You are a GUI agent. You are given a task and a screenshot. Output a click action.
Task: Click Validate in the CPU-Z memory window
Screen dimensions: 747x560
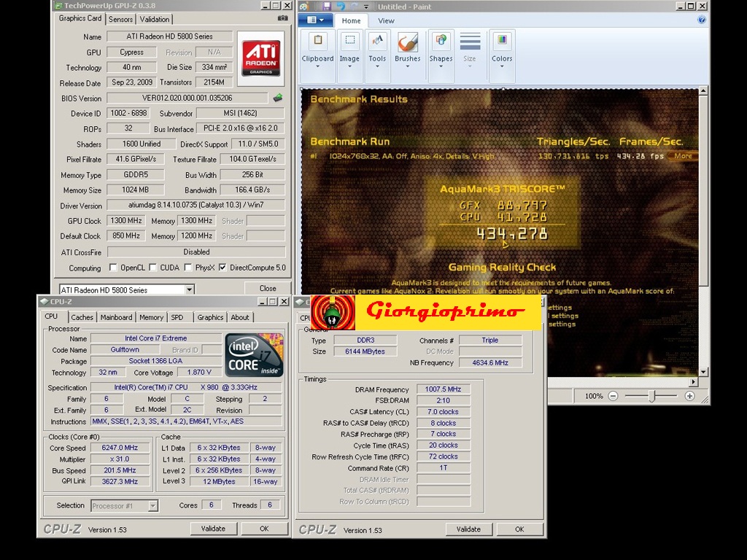(468, 529)
